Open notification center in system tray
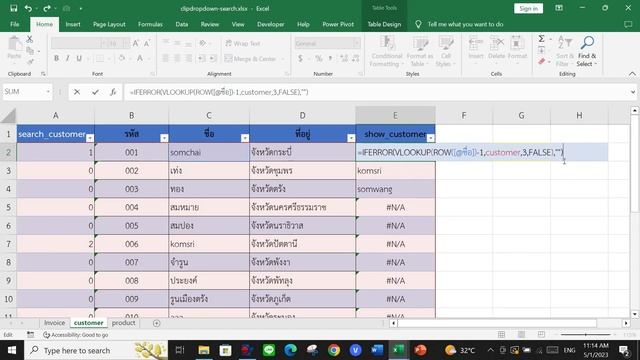This screenshot has height=360, width=640. [x=624, y=350]
